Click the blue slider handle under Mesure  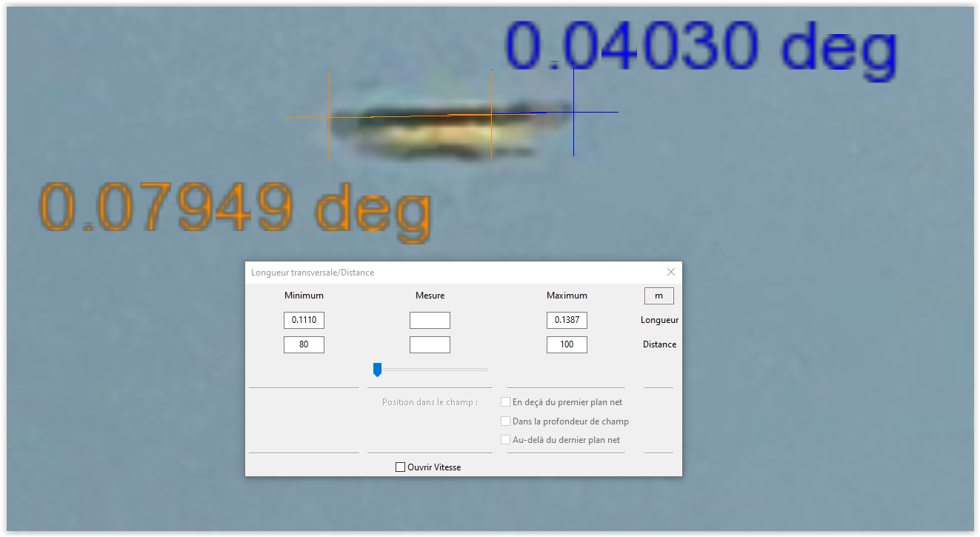coord(377,369)
